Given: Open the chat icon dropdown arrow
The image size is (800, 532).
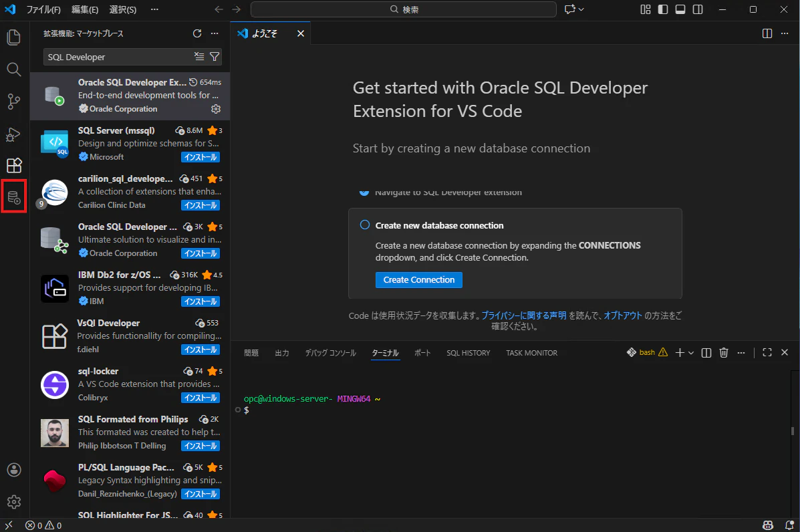Looking at the screenshot, I should tap(581, 9).
